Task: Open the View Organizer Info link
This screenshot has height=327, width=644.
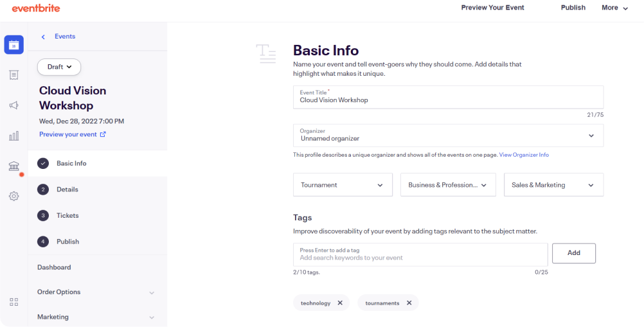Action: [x=524, y=155]
